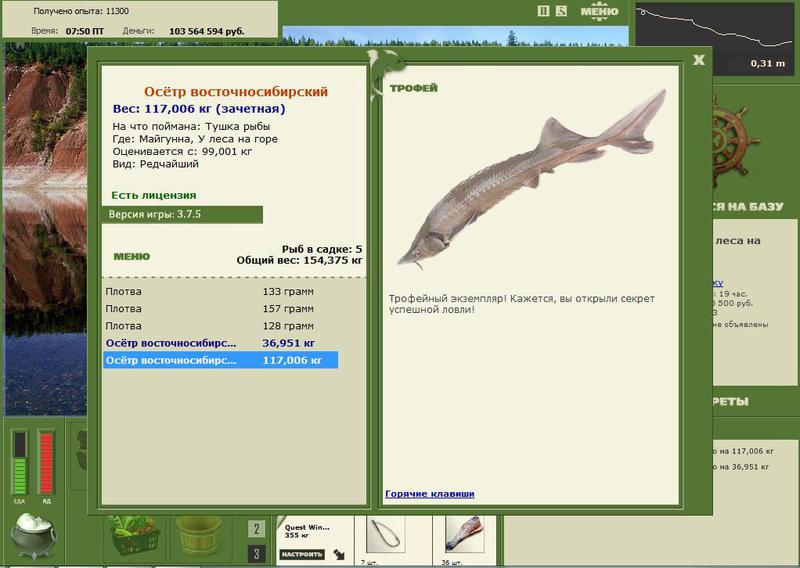This screenshot has width=800, height=568.
Task: Select the Осётр 36,951 кг entry
Action: tap(220, 343)
